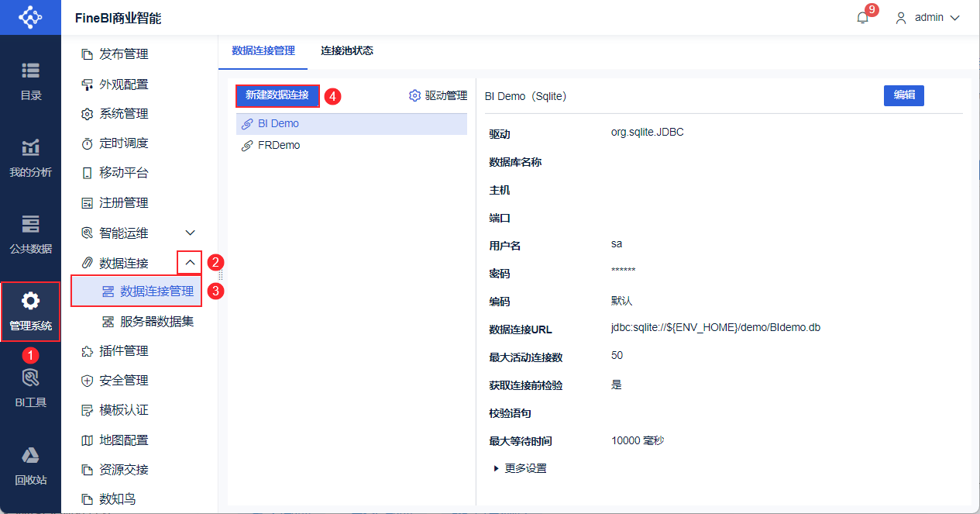Open the 目录 directory icon
The height and width of the screenshot is (514, 980).
[30, 71]
